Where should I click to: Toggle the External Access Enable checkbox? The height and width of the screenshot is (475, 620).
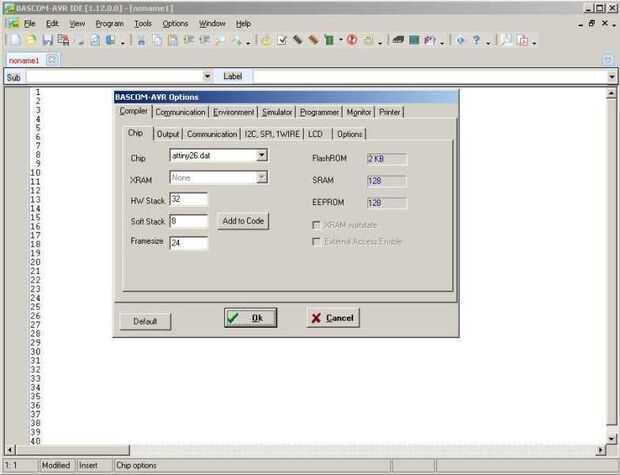pos(316,242)
